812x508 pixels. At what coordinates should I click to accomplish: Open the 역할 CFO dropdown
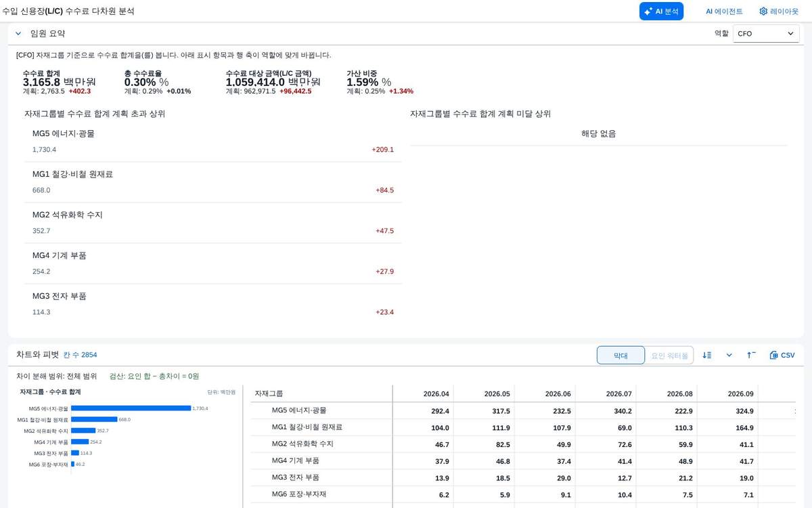pos(766,33)
